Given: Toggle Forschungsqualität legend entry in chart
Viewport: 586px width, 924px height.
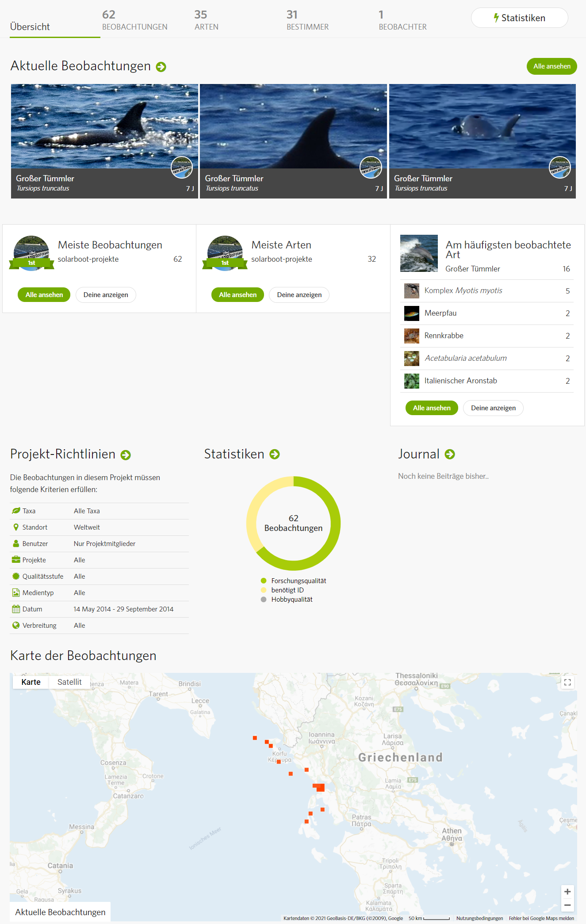Looking at the screenshot, I should 298,581.
